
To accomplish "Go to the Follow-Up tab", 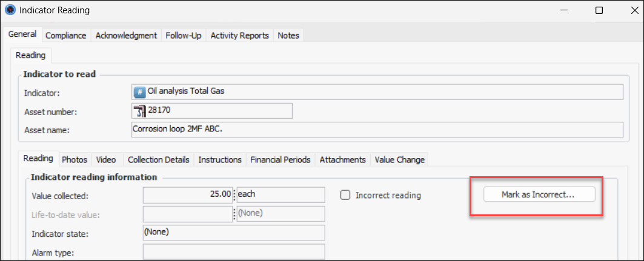I will (x=184, y=35).
